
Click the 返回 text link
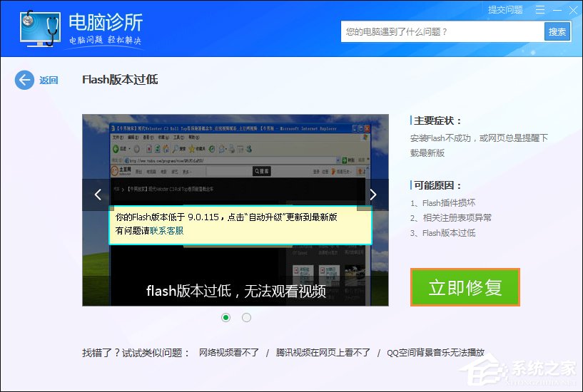(49, 80)
